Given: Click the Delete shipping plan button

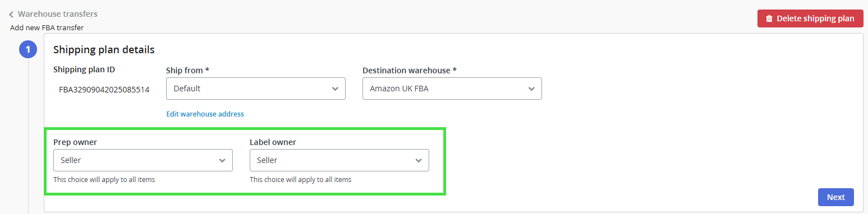Looking at the screenshot, I should pos(810,18).
